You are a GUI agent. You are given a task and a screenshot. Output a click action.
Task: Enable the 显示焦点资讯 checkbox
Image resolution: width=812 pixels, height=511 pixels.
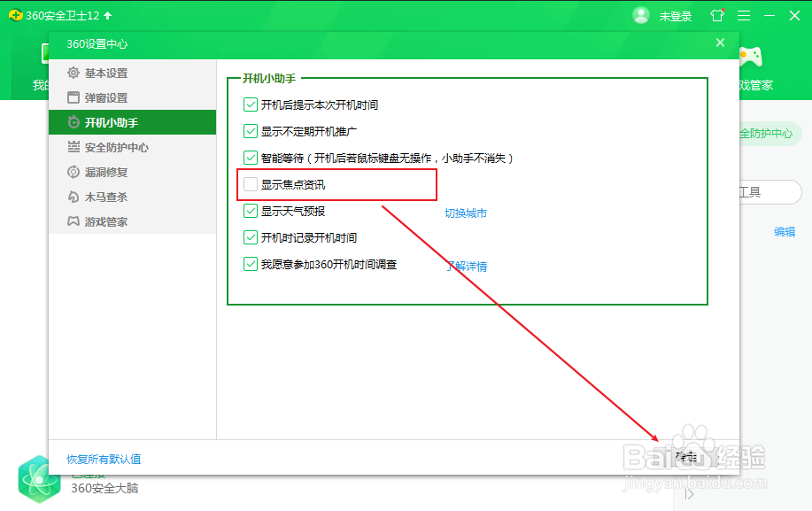point(251,184)
